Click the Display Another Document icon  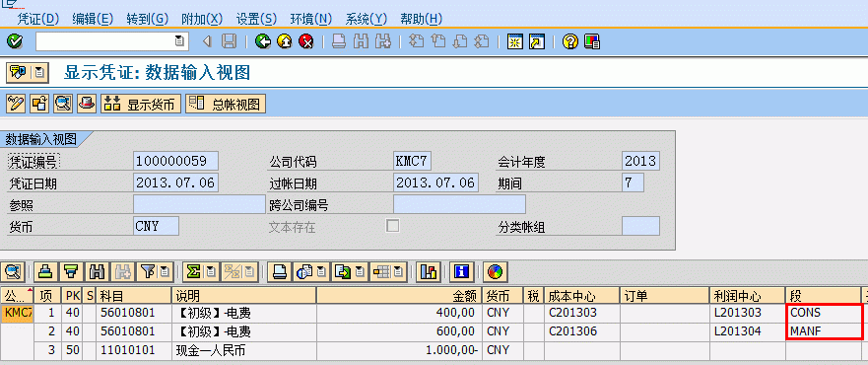(39, 104)
